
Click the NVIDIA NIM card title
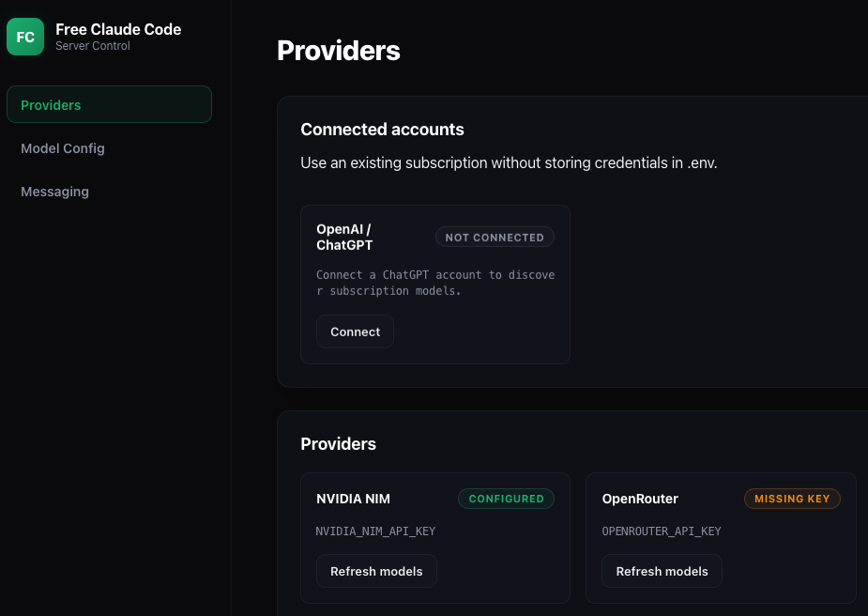point(353,499)
